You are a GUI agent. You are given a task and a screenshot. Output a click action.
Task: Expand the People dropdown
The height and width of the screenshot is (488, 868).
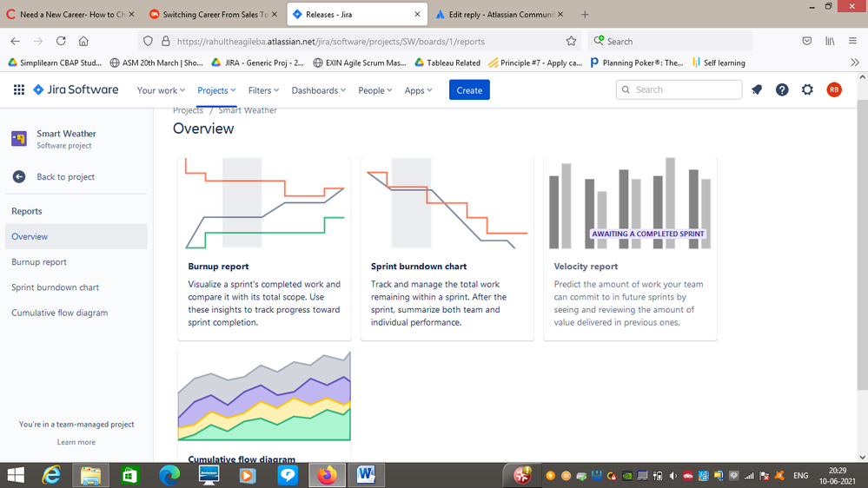tap(374, 90)
